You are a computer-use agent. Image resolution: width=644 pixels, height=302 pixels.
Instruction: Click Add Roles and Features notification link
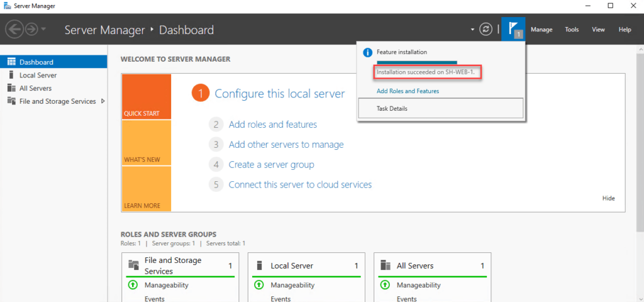[x=408, y=91]
